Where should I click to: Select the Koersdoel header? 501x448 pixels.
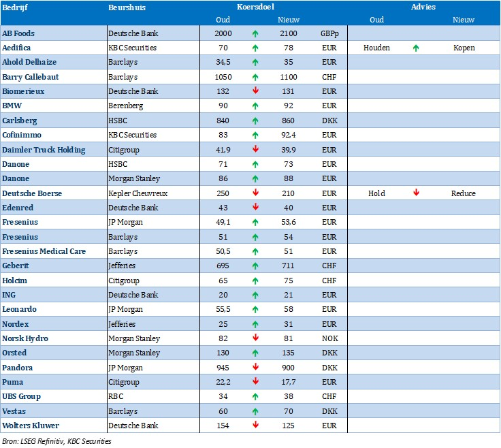click(x=254, y=7)
